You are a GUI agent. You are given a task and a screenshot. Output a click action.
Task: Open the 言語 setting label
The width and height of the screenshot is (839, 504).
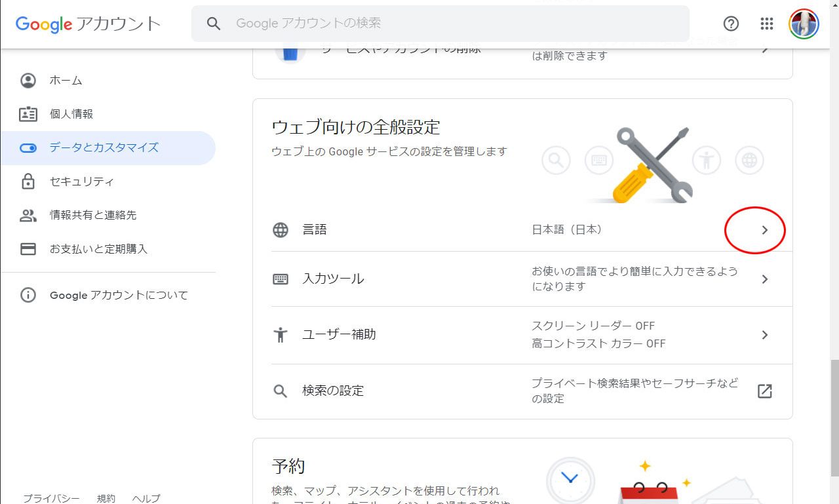[x=315, y=230]
